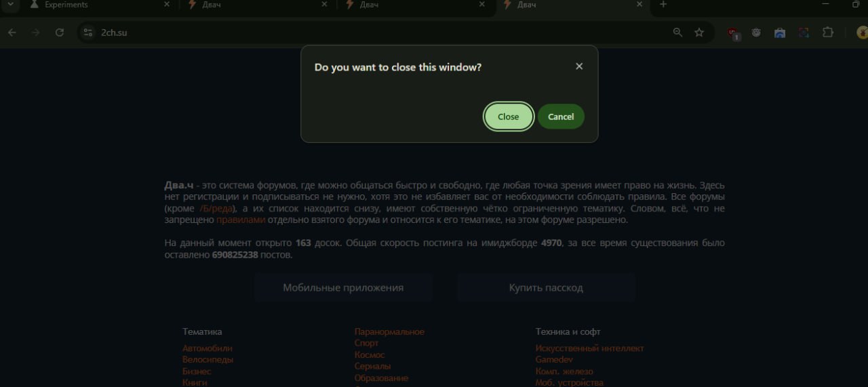868x387 pixels.
Task: Open the Сериалы board link
Action: pyautogui.click(x=372, y=366)
